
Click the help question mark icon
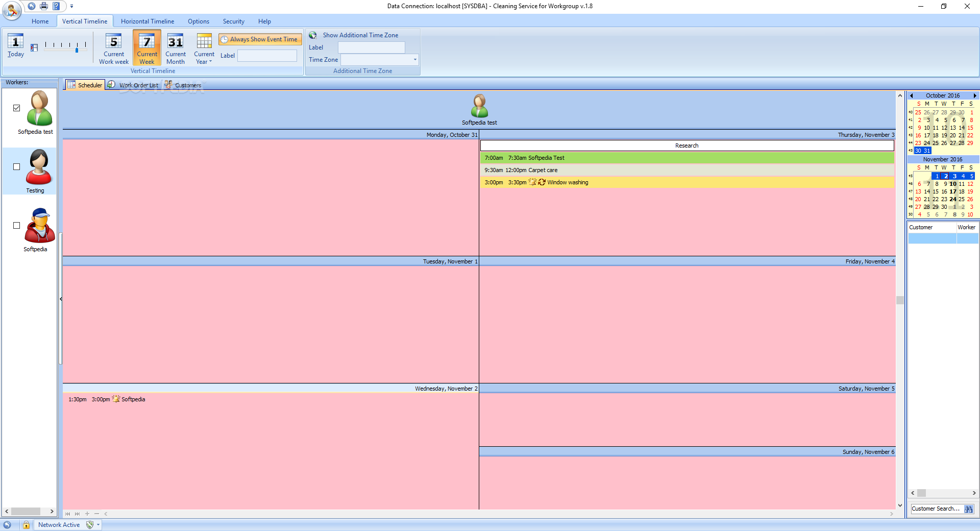[x=56, y=6]
